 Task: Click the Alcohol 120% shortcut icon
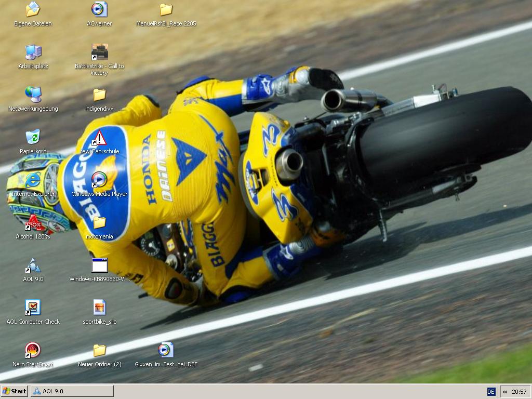(33, 222)
